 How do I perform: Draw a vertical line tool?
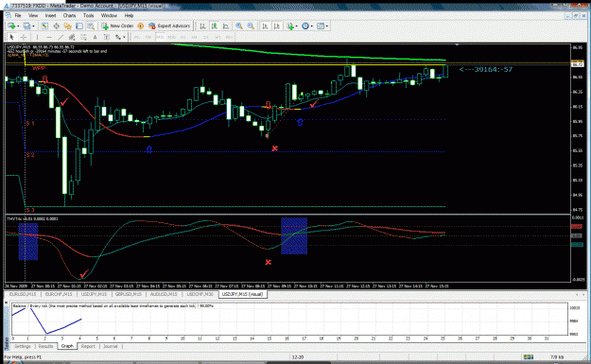coord(37,37)
